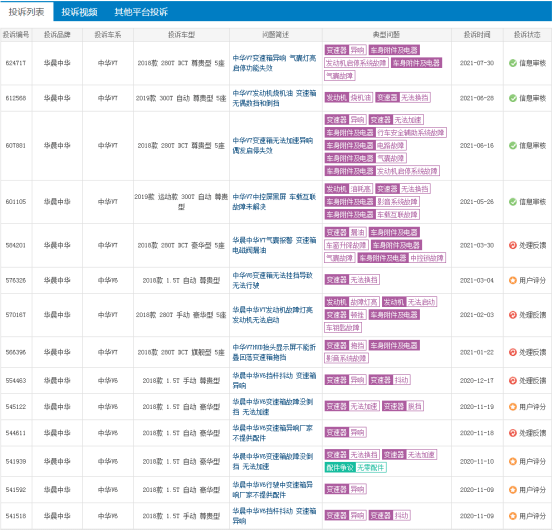Click the green check status icon for complaint 612568
This screenshot has width=554, height=531.
tap(513, 98)
